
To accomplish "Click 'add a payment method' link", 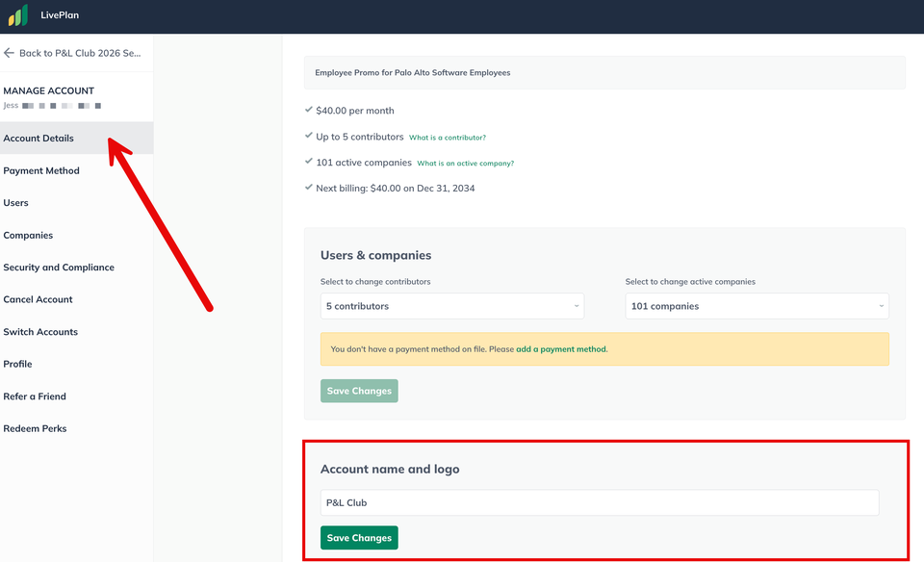I will coord(561,348).
